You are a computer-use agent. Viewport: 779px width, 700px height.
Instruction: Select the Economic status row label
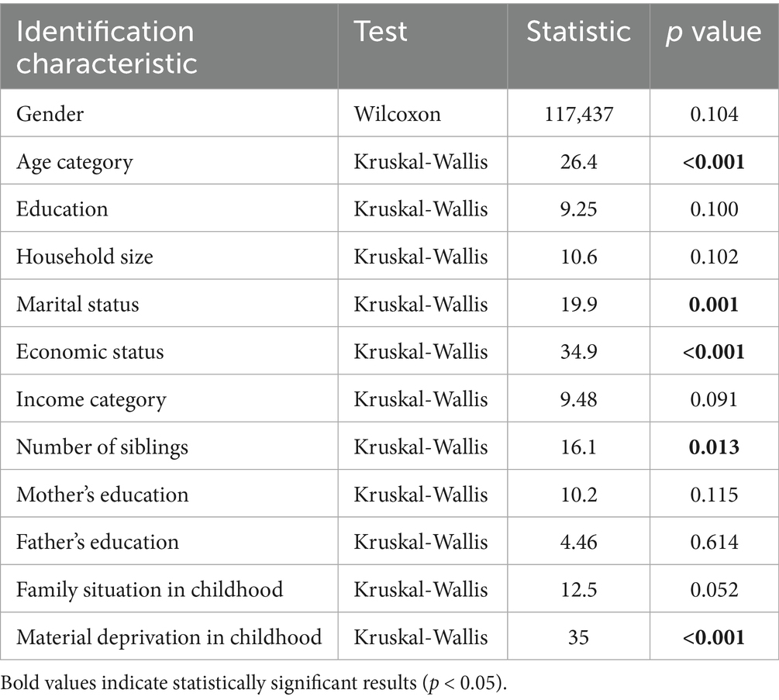[x=90, y=352]
